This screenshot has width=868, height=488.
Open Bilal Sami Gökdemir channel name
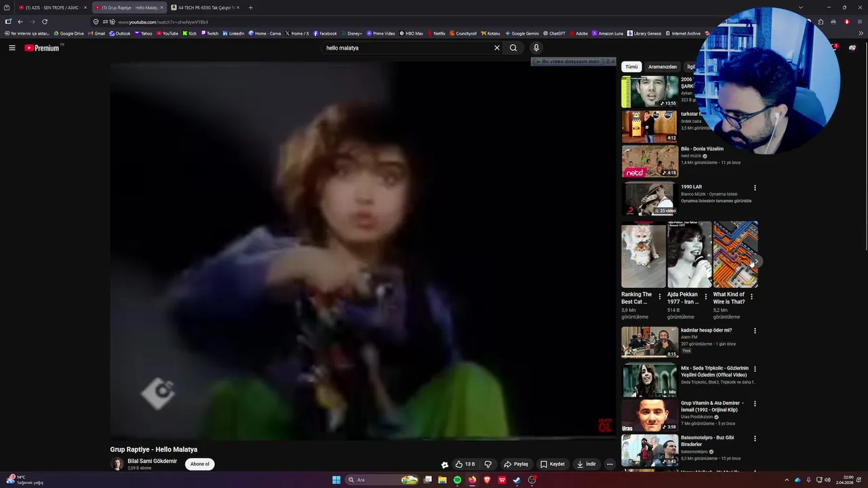pos(153,461)
